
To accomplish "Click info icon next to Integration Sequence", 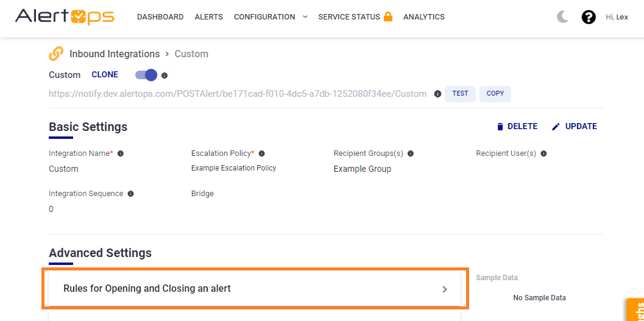I will [130, 194].
